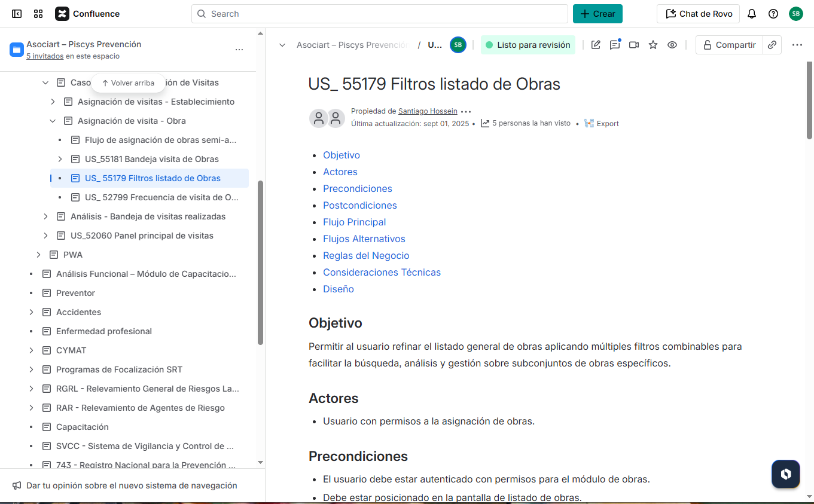This screenshot has height=504, width=814.
Task: Expand US_55181 Bandeja visita de Obras
Action: click(x=60, y=159)
